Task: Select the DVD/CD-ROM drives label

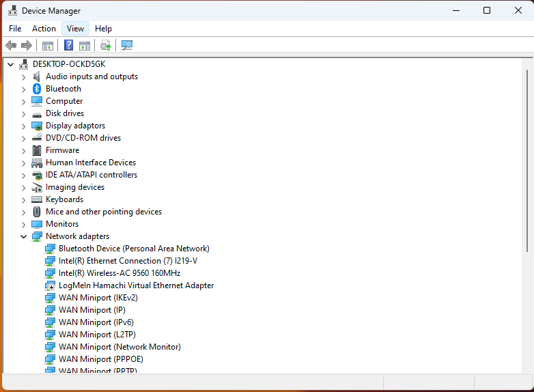Action: pyautogui.click(x=83, y=138)
